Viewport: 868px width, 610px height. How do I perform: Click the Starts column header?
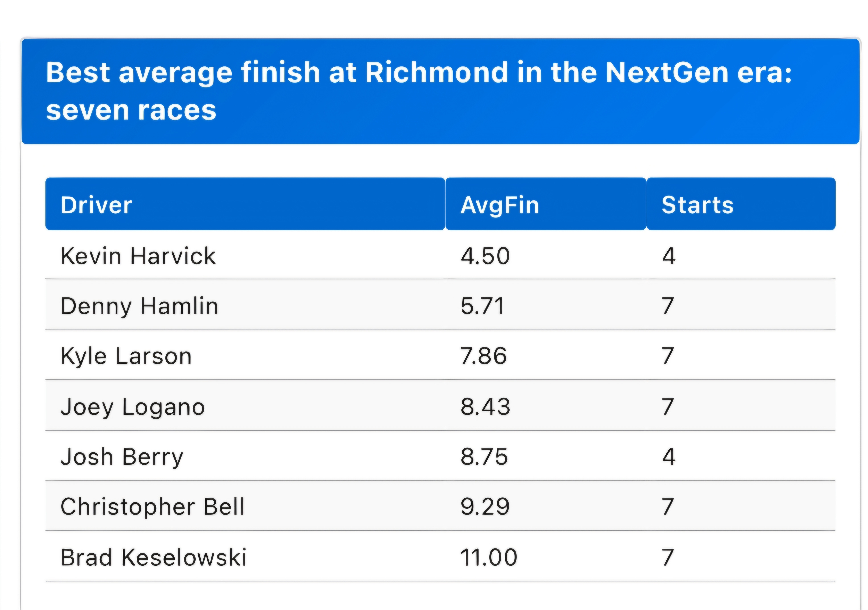pyautogui.click(x=741, y=204)
